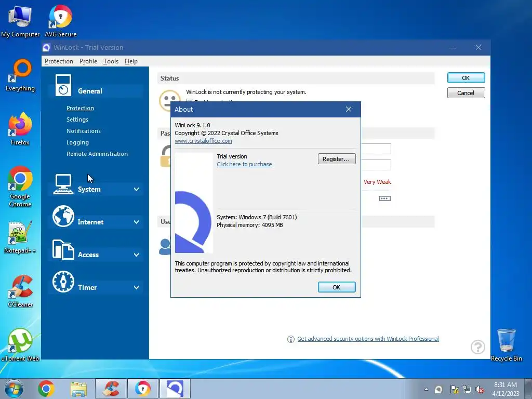Click the System monitor icon in sidebar

coord(63,184)
